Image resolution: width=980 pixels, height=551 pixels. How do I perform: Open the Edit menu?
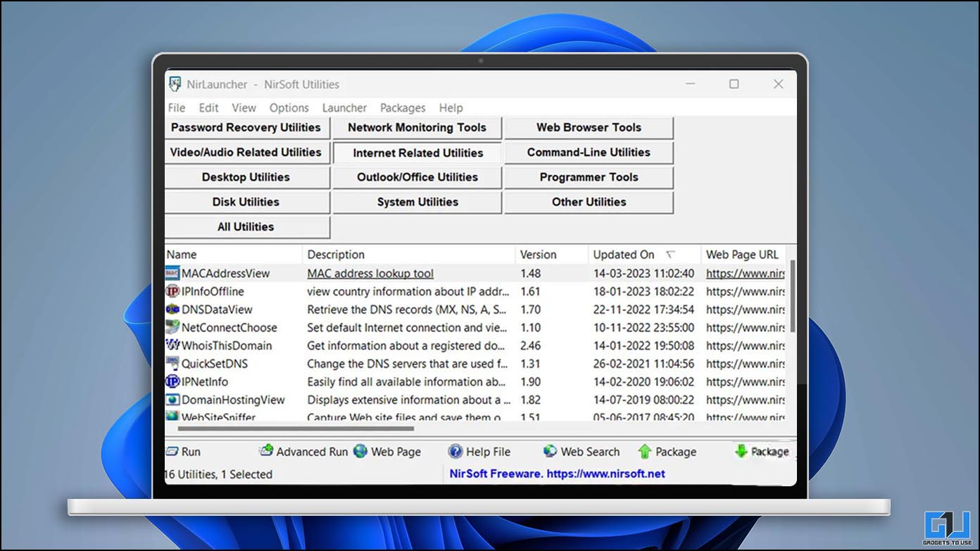[208, 108]
